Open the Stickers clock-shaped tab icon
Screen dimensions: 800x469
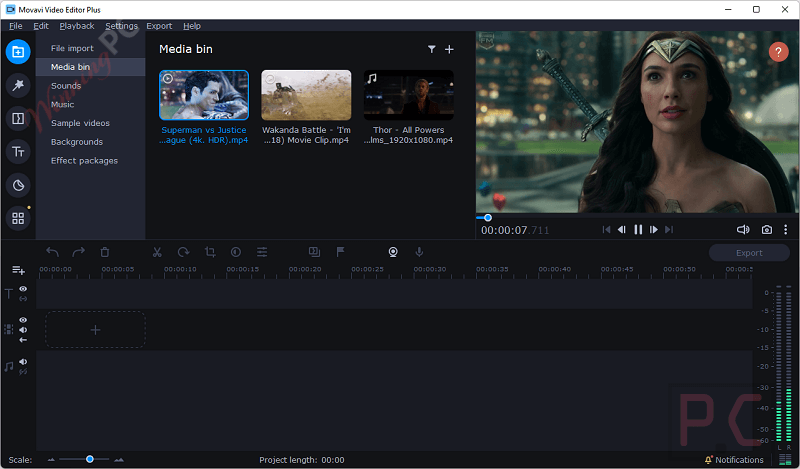tap(18, 185)
